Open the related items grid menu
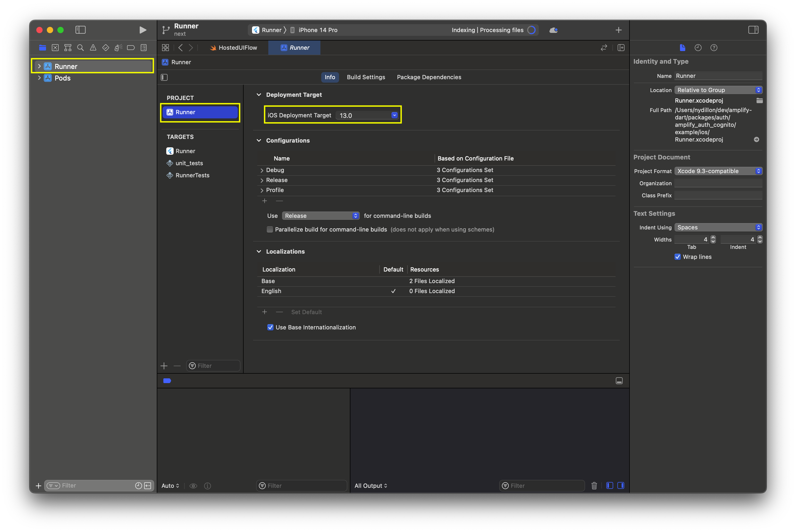This screenshot has width=796, height=532. (165, 48)
